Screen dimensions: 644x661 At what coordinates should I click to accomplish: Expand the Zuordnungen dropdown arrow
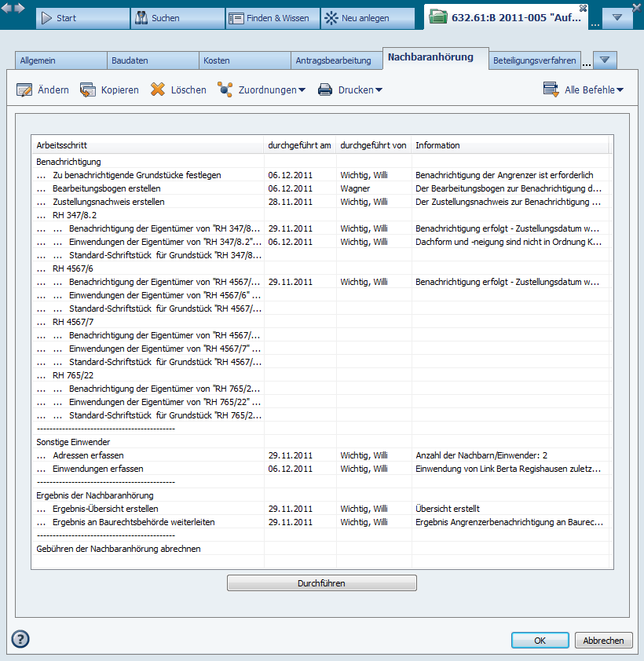(302, 90)
